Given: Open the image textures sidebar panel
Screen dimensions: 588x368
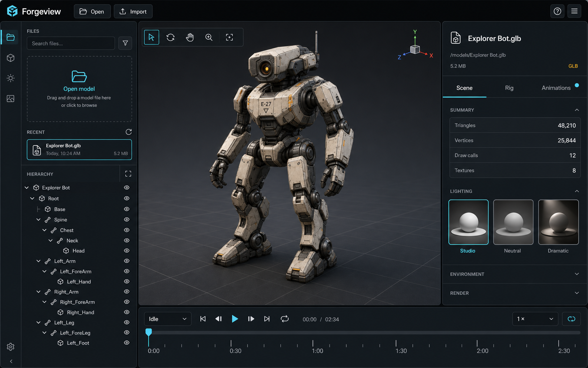Looking at the screenshot, I should click(10, 99).
